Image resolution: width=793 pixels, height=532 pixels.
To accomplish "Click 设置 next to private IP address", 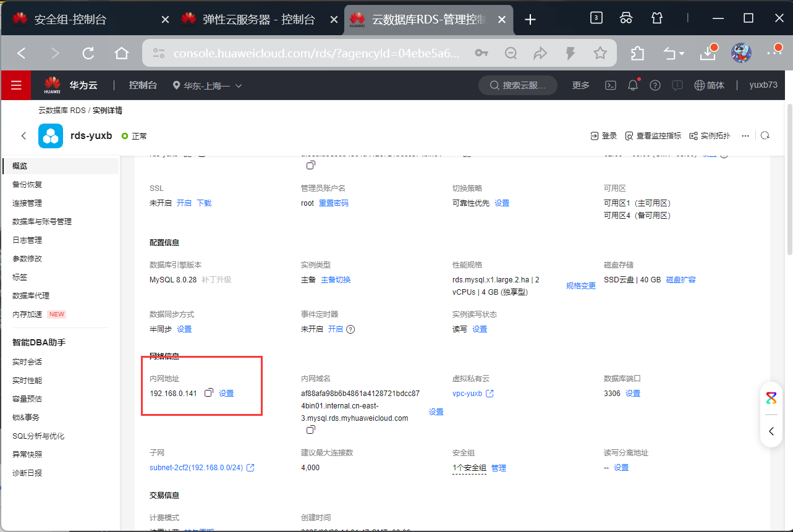I will 226,393.
